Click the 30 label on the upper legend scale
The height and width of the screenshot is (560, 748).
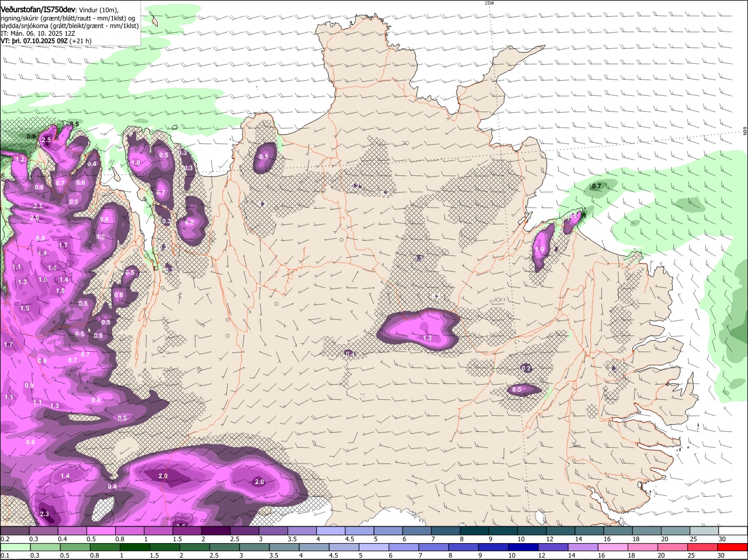(x=722, y=539)
